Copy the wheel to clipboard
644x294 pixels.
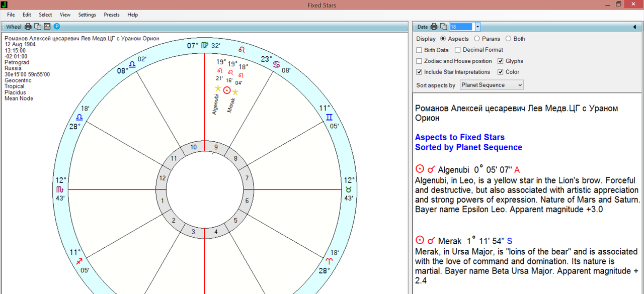pos(38,27)
